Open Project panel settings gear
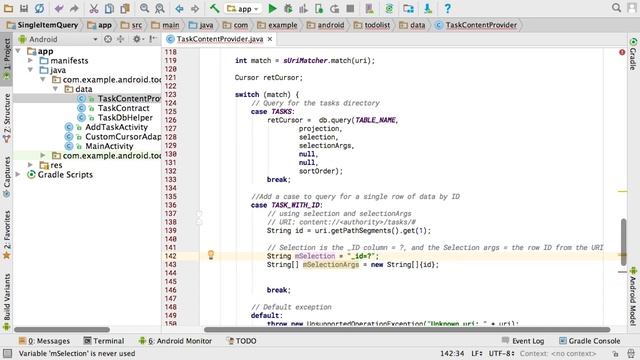Image resolution: width=640 pixels, height=360 pixels. tap(137, 39)
